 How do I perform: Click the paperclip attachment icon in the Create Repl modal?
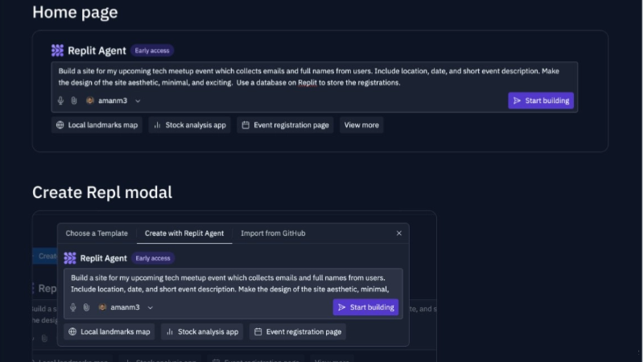click(x=86, y=307)
